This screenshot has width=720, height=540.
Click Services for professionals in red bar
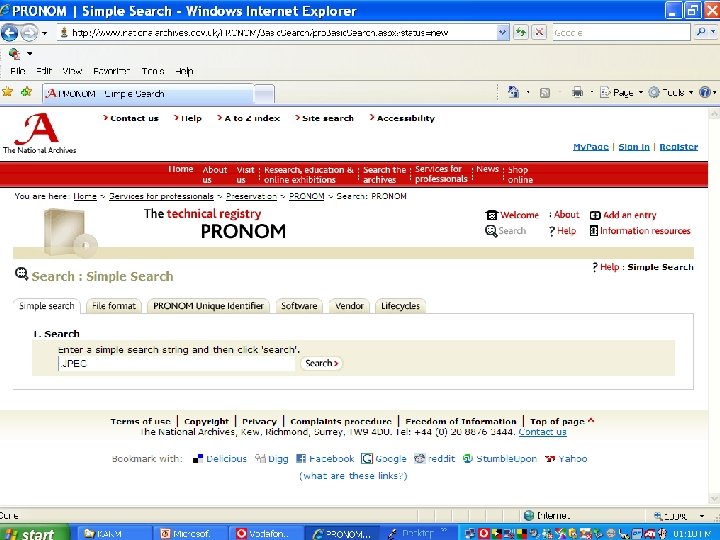[441, 174]
